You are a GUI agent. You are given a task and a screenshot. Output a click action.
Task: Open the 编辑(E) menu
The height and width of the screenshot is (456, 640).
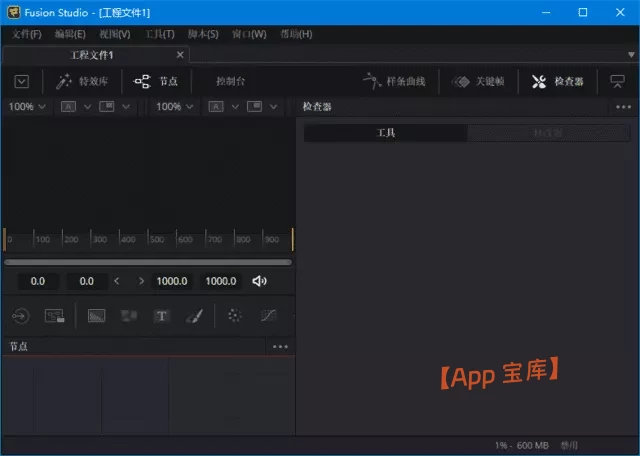(x=70, y=34)
